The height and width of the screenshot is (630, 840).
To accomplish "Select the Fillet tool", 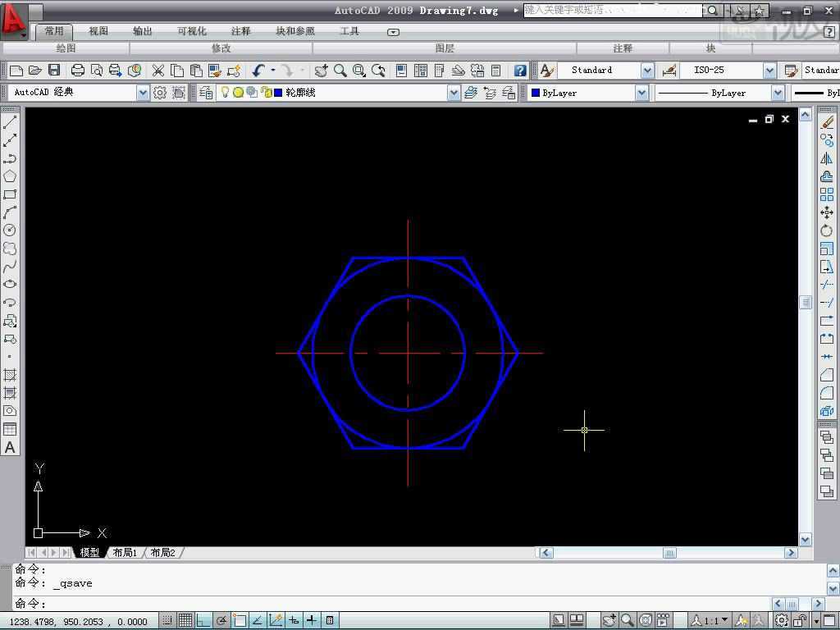I will 827,393.
